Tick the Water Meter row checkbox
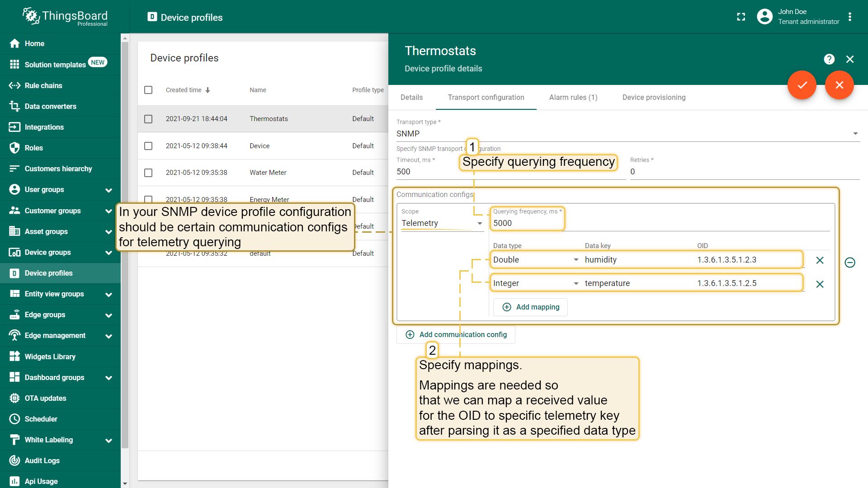The height and width of the screenshot is (488, 868). 148,173
